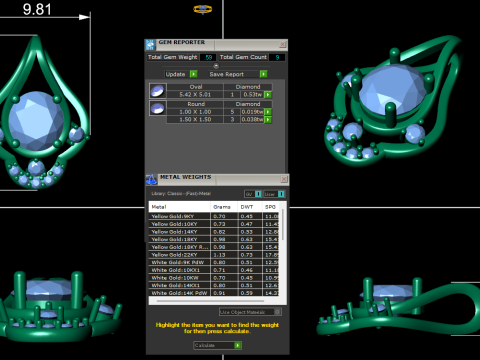Select the Yellow Gold:14KY row

(x=214, y=232)
